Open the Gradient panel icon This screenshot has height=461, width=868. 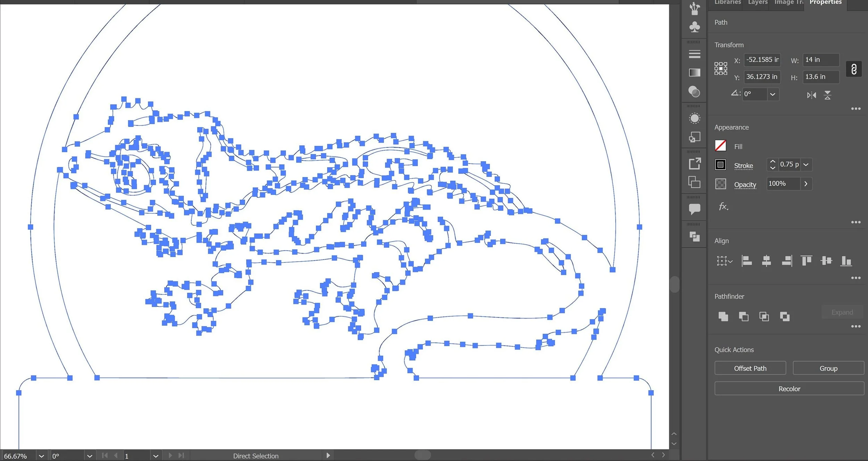(x=694, y=72)
